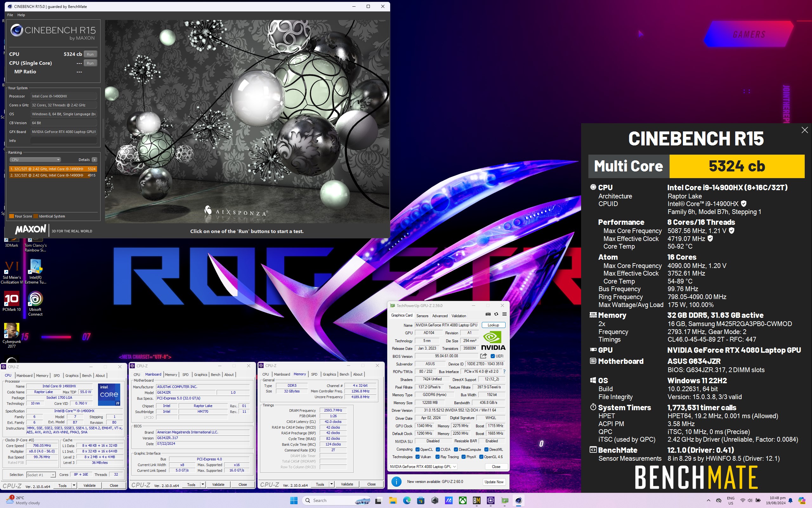Screen dimensions: 812x508
Task: Switch to CPU-Z via its taskbar icon
Action: (x=491, y=500)
